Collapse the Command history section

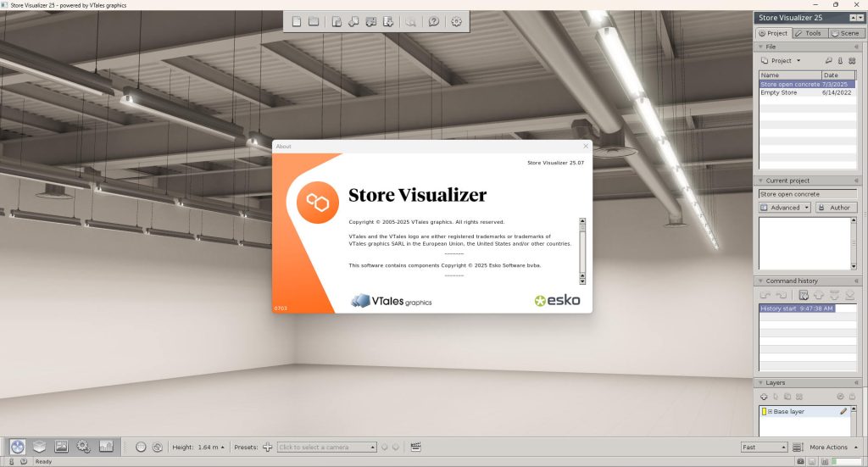pyautogui.click(x=761, y=281)
